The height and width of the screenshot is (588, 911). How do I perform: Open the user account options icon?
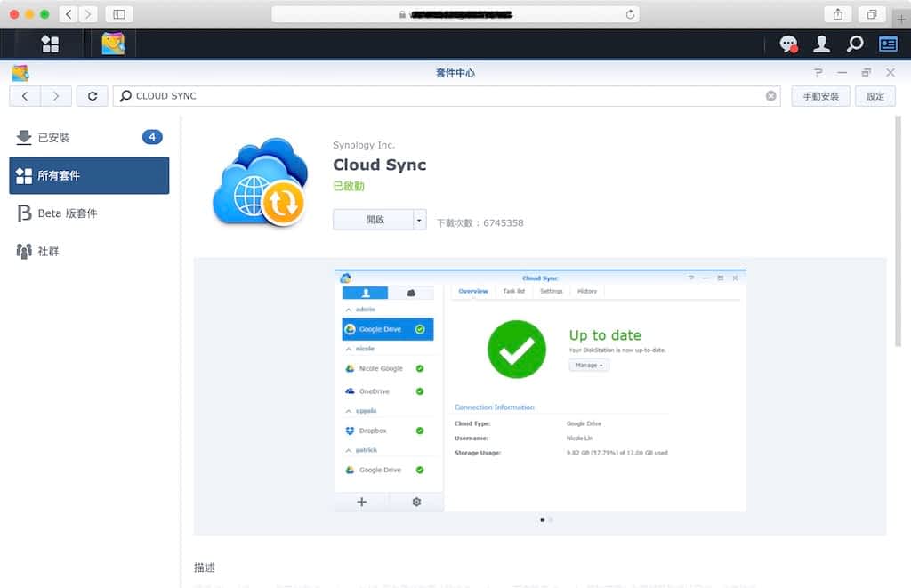822,44
